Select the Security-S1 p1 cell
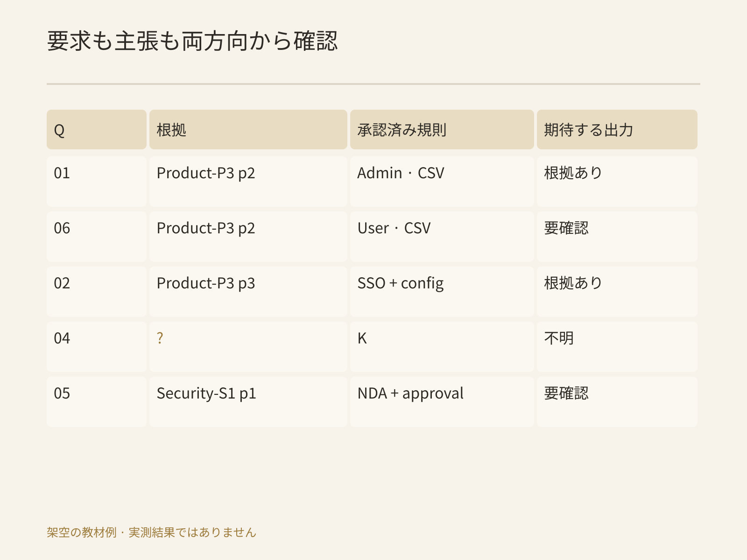Image resolution: width=747 pixels, height=560 pixels. coord(248,402)
